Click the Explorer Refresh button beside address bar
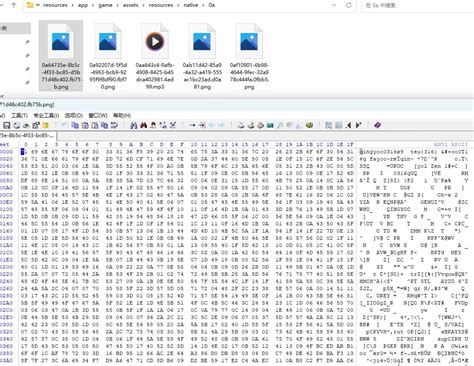The image size is (474, 366). pyautogui.click(x=349, y=5)
